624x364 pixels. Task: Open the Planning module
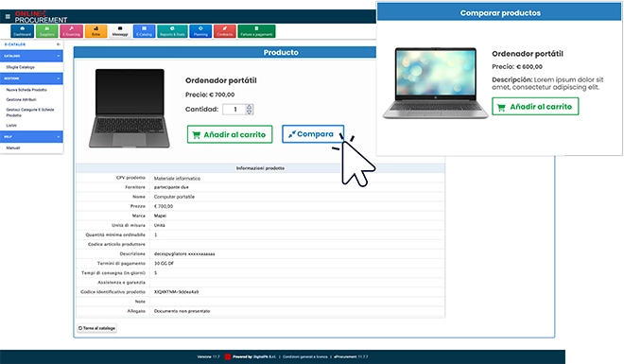pyautogui.click(x=200, y=31)
